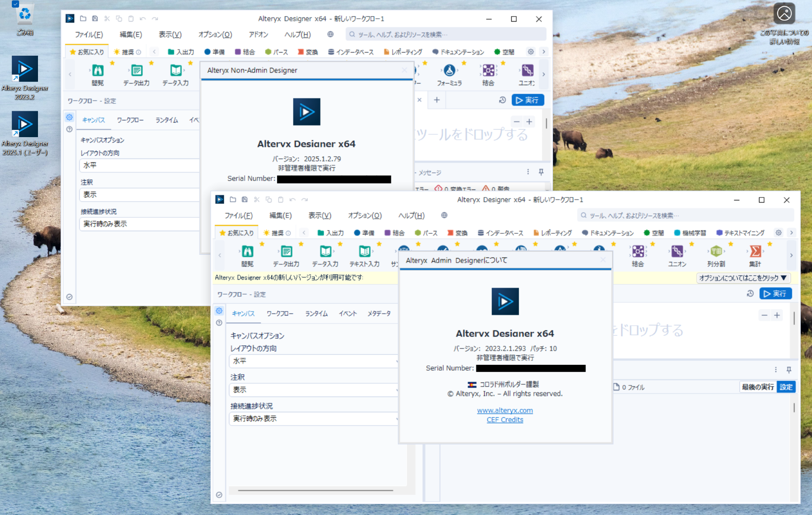
Task: Select Alteryx Designer 2023.2 desktop shortcut
Action: 25,78
